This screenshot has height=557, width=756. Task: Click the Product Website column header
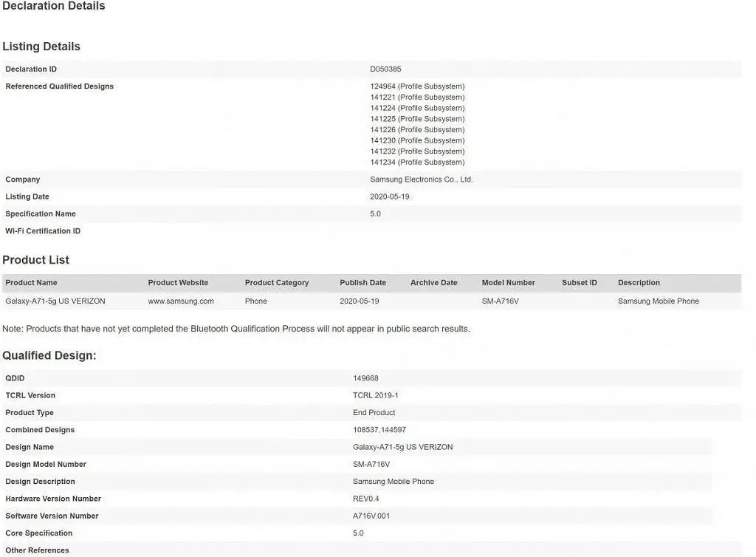coord(178,283)
